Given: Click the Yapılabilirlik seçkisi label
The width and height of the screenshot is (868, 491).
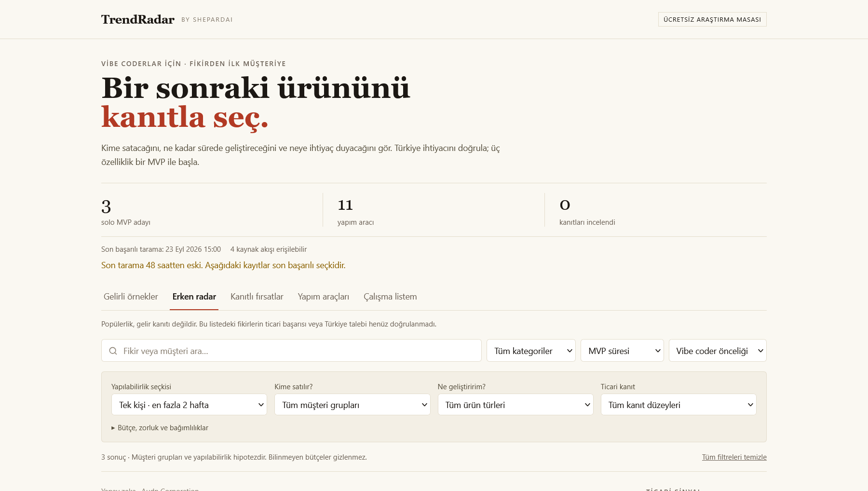Looking at the screenshot, I should click(141, 387).
